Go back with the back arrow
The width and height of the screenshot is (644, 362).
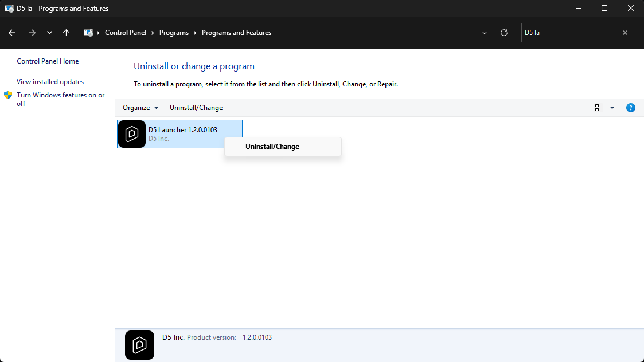pos(12,33)
